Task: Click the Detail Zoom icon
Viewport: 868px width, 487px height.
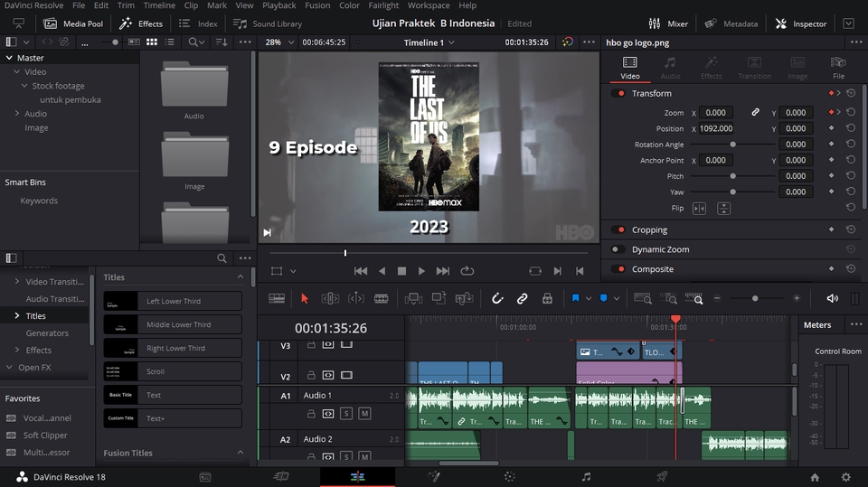Action: tap(669, 298)
